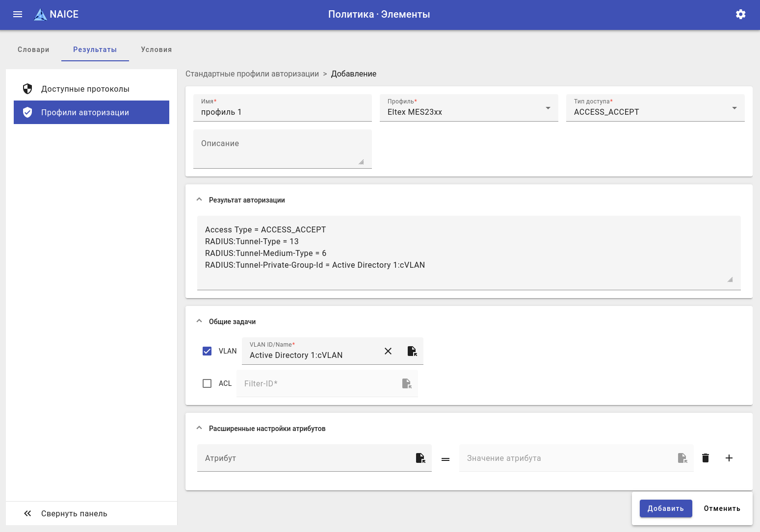760x532 pixels.
Task: Switch to the Условия tab
Action: pos(156,50)
